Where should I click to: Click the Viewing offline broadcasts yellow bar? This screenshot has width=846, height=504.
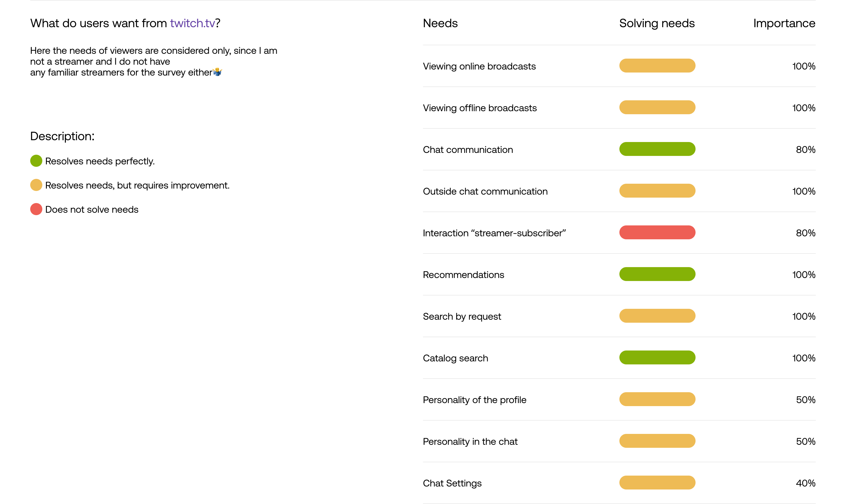click(x=657, y=107)
